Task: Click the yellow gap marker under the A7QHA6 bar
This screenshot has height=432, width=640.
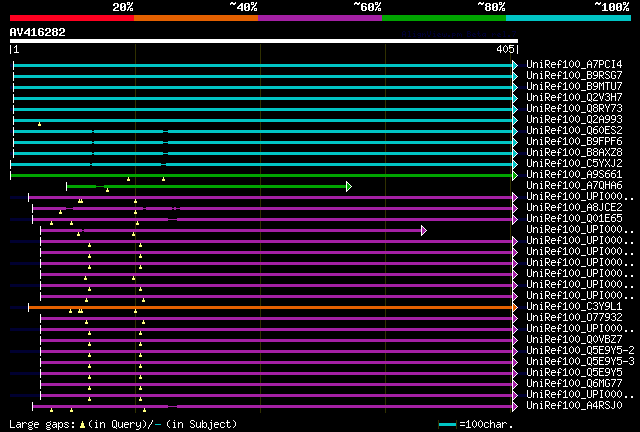Action: 107,190
